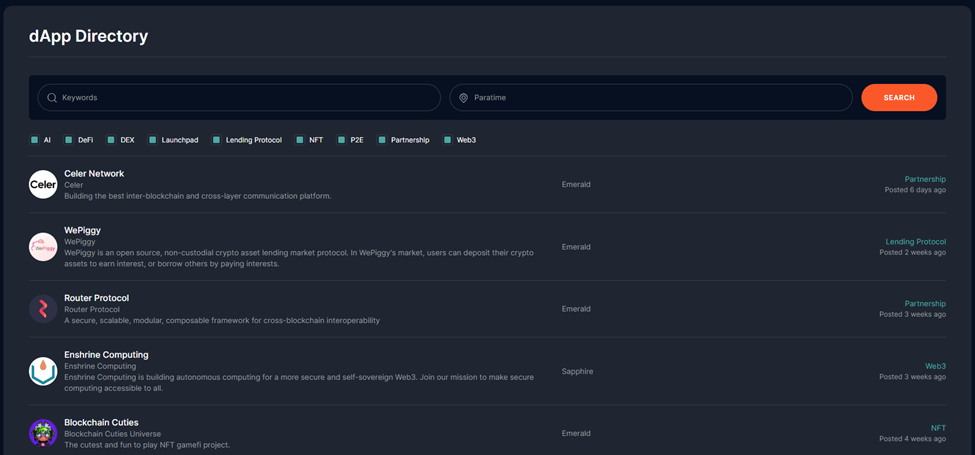
Task: Click the Enshrine Computing logo icon
Action: pyautogui.click(x=43, y=371)
